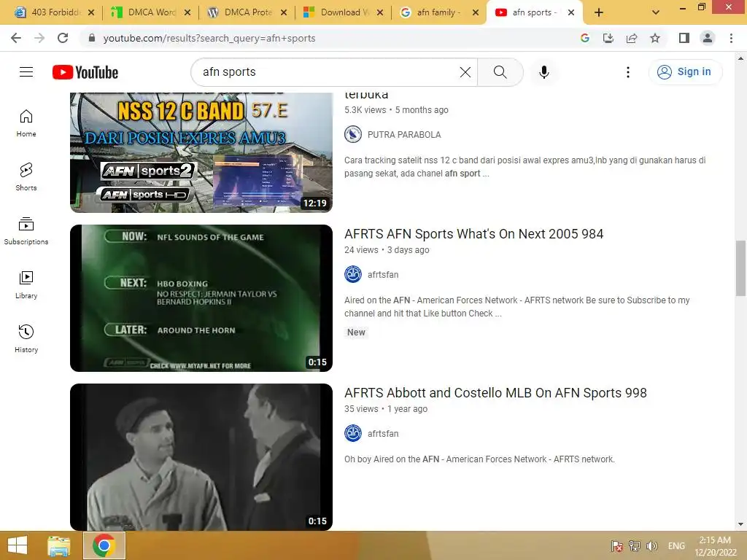Click afrtsfan avatar on What's On Next video
747x560 pixels.
(353, 274)
